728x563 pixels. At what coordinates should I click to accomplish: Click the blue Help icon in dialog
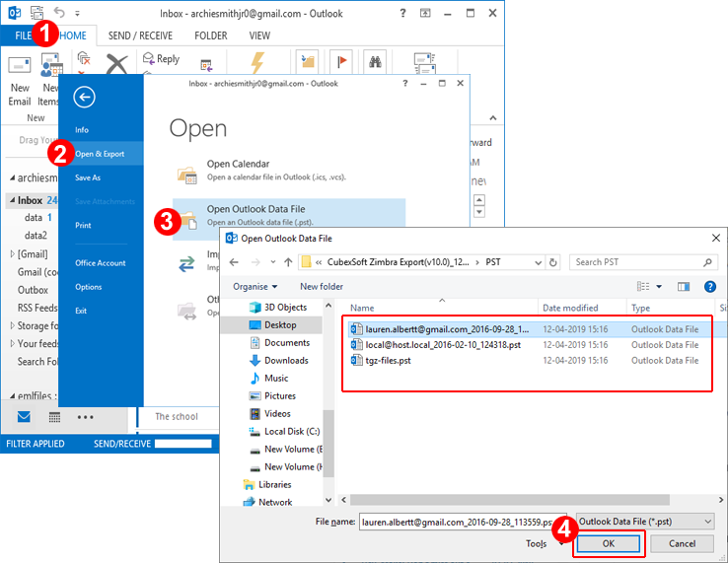coord(710,286)
